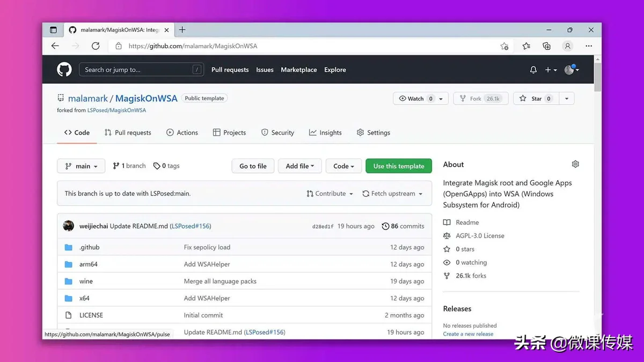Expand the Contribute dropdown
644x362 pixels.
[x=330, y=194]
